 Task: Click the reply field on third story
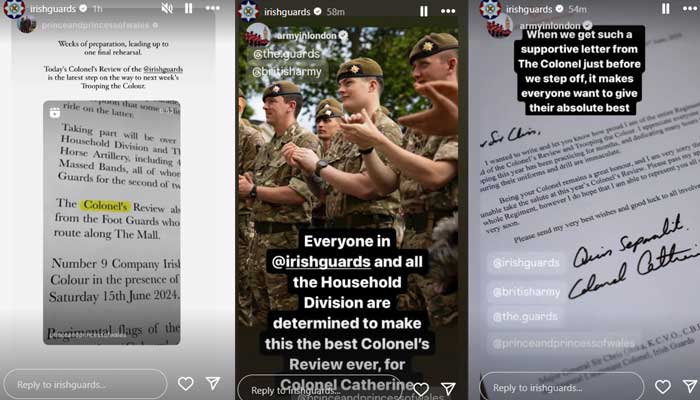click(x=562, y=388)
